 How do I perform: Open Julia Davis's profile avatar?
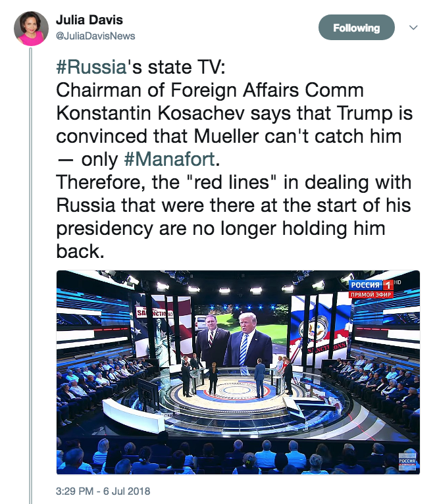click(31, 28)
